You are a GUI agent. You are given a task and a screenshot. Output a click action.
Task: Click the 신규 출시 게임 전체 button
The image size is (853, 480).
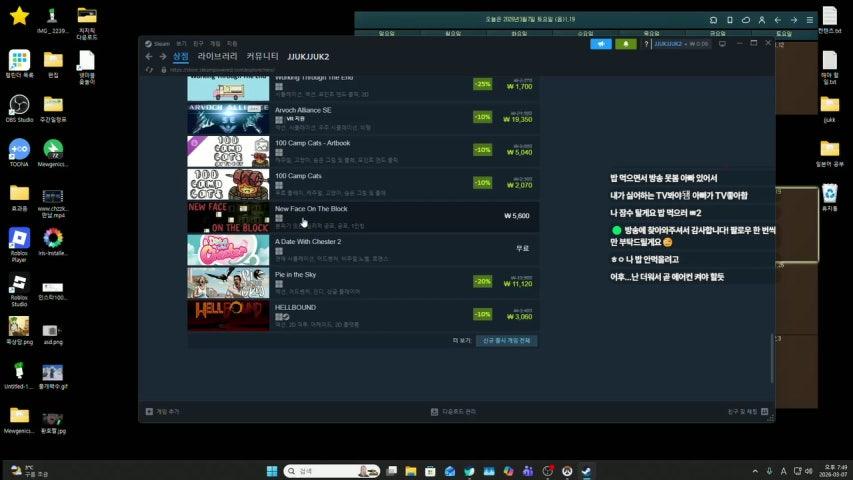[x=506, y=341]
